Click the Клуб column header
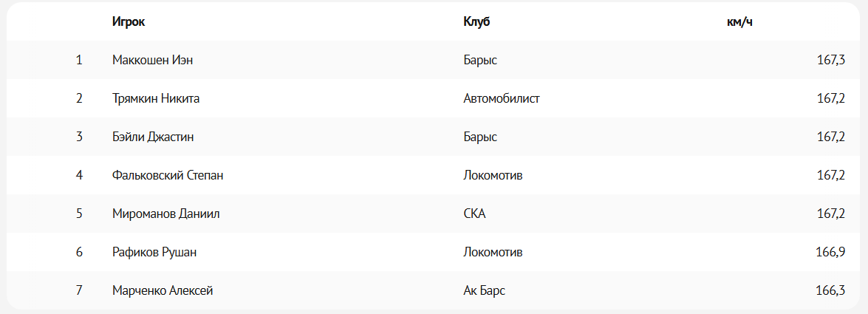The width and height of the screenshot is (868, 314). tap(476, 21)
